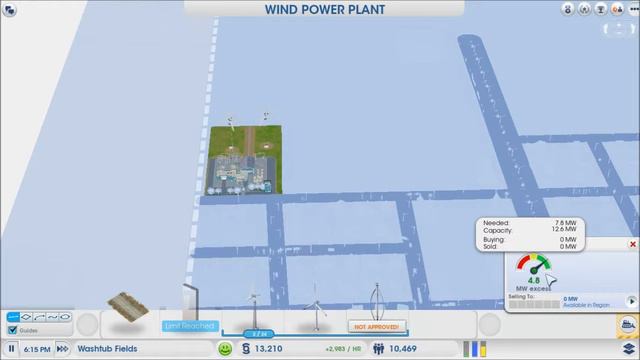Click the Wind Power Plant title banner

click(324, 9)
